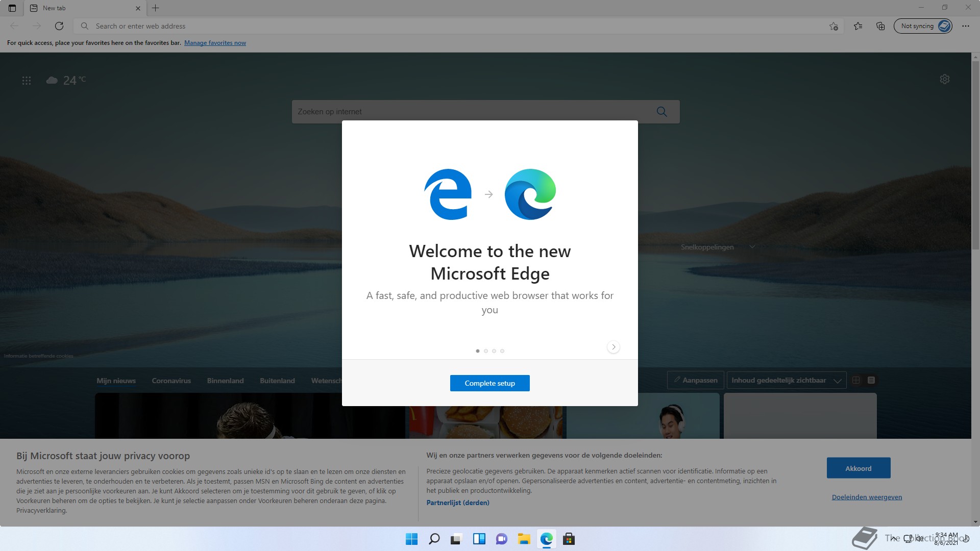Switch to list layout view icon
The width and height of the screenshot is (980, 551).
871,380
